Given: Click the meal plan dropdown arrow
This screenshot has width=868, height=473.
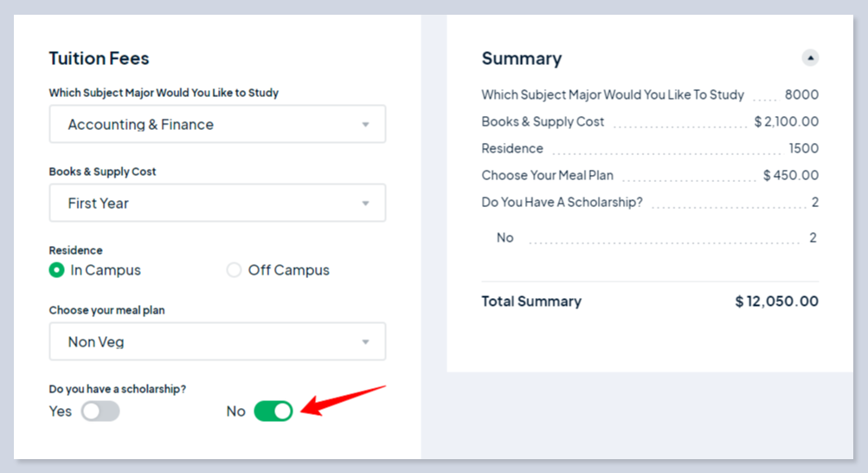Looking at the screenshot, I should (x=365, y=342).
